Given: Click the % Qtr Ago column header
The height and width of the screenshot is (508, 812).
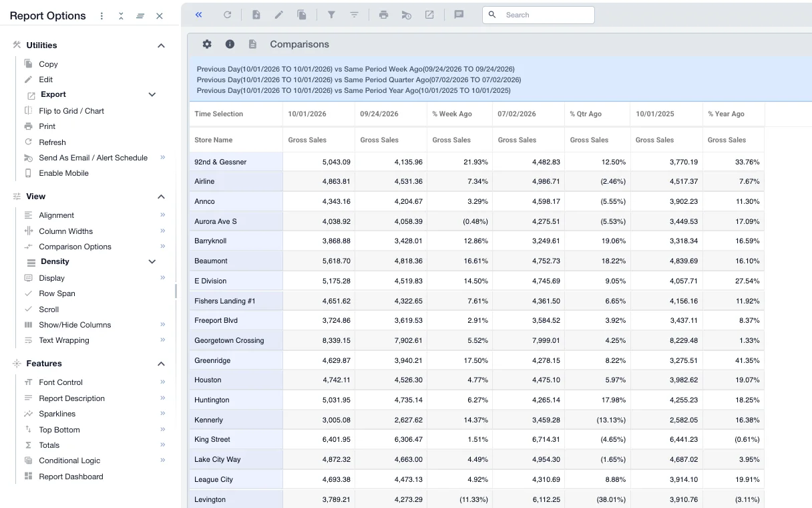Looking at the screenshot, I should pos(597,114).
